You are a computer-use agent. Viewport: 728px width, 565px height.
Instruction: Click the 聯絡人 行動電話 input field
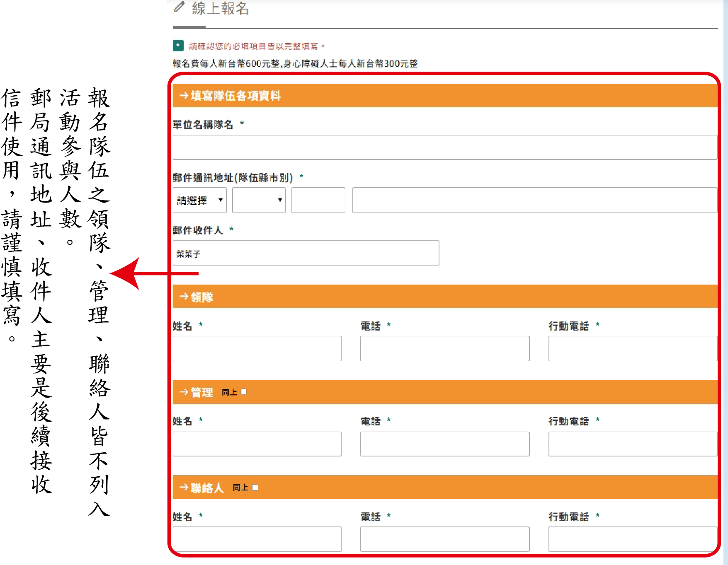coord(633,539)
